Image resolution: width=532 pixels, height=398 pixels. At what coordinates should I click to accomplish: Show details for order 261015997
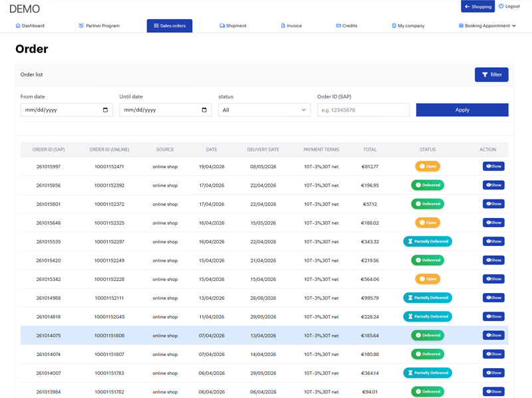click(x=493, y=166)
